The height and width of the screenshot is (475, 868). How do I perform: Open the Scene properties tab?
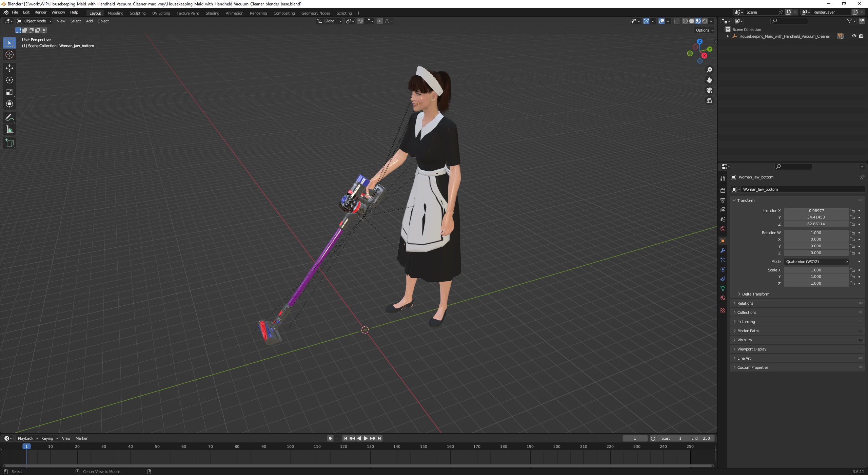tap(723, 219)
